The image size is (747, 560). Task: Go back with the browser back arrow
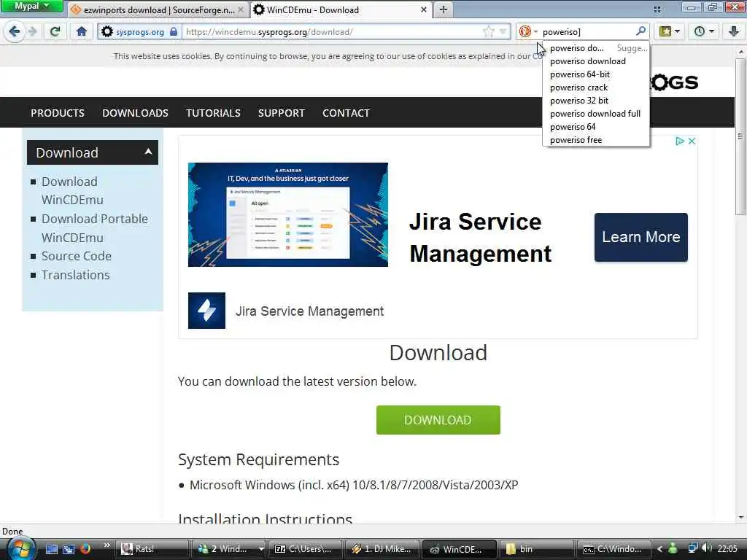[15, 32]
